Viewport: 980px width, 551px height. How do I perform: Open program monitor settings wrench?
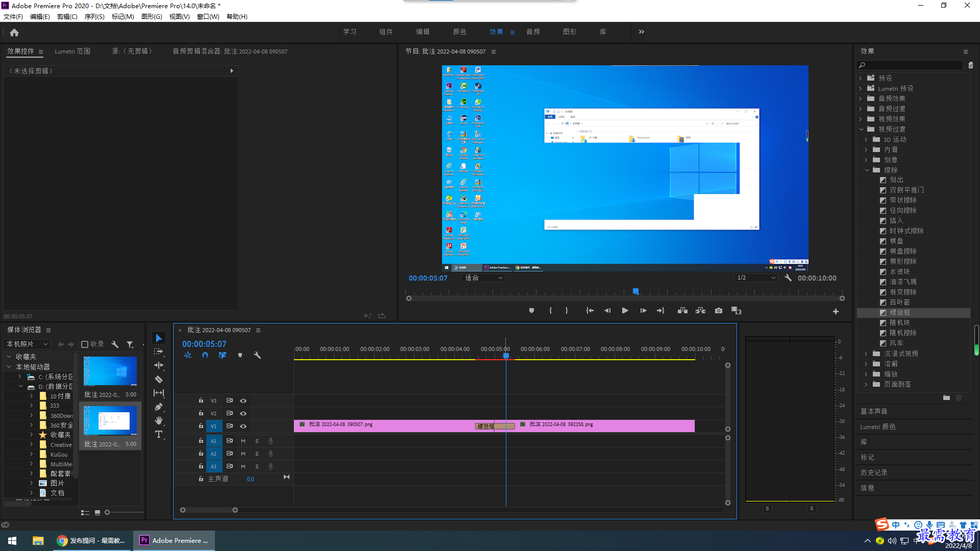788,278
